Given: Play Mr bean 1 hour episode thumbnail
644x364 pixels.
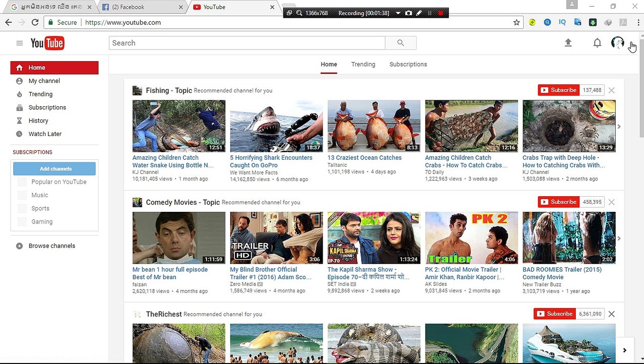Looking at the screenshot, I should pyautogui.click(x=179, y=238).
